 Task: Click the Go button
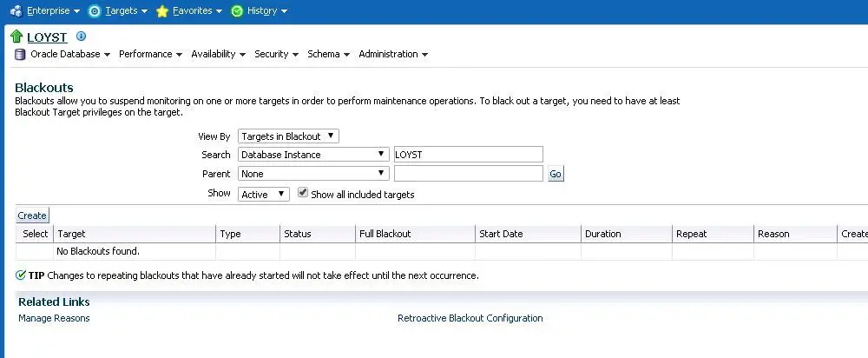point(556,174)
